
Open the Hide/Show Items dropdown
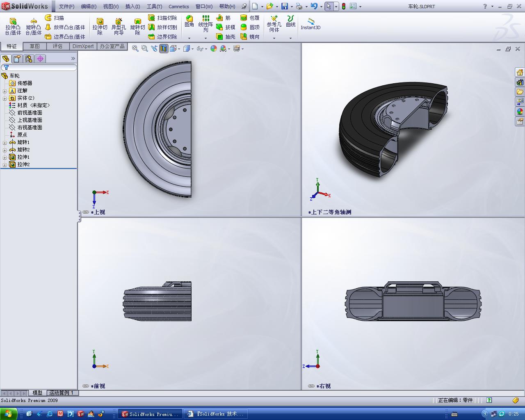[206, 49]
